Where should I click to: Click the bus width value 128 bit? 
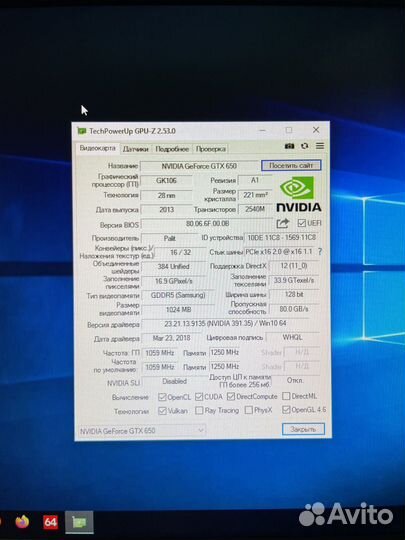pos(294,294)
